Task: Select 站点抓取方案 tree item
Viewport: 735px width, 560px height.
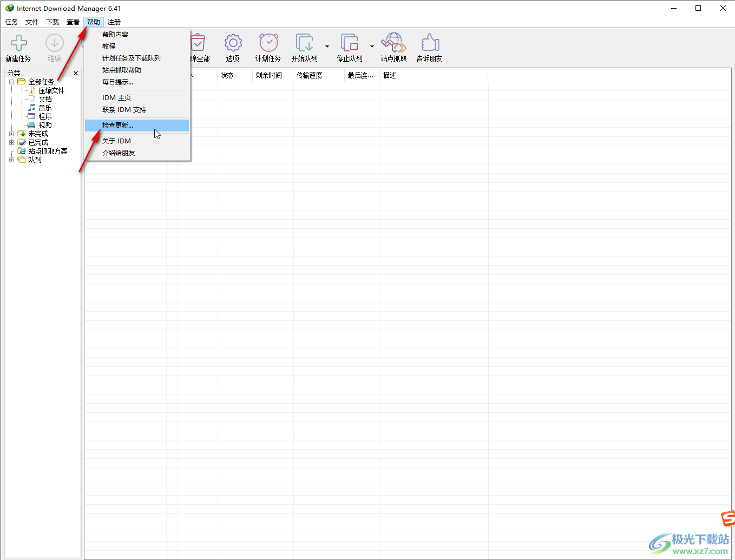Action: coord(48,151)
